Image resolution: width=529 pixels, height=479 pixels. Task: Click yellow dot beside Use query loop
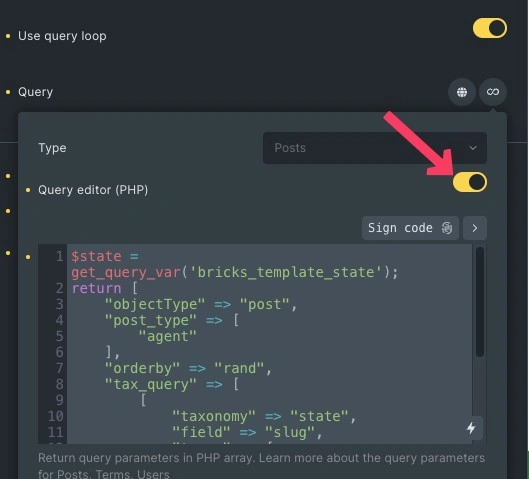pos(8,36)
